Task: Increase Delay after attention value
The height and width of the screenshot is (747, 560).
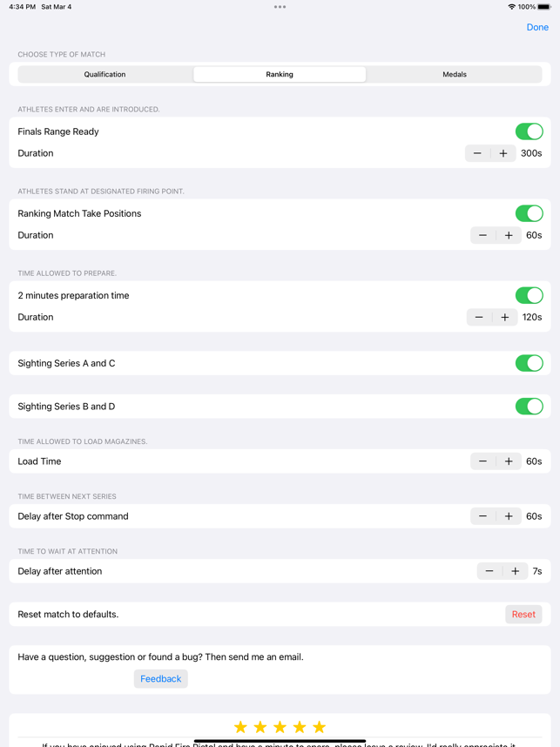Action: point(516,571)
